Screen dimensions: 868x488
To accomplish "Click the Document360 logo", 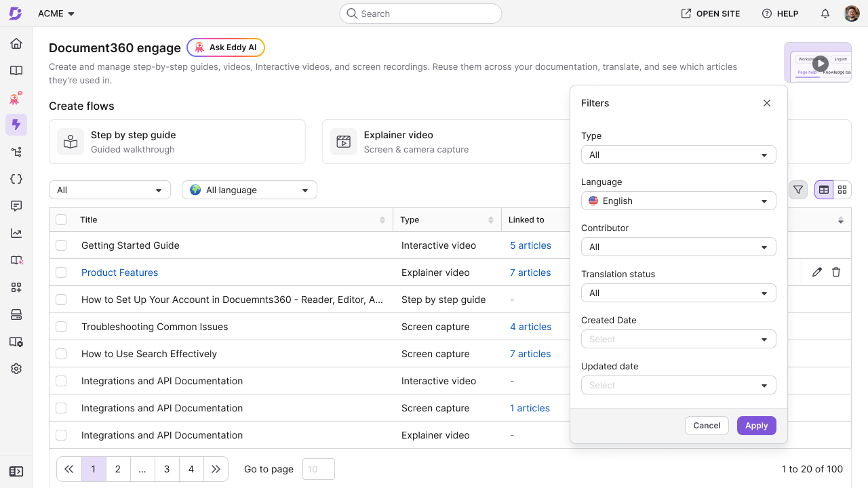I will coord(15,14).
